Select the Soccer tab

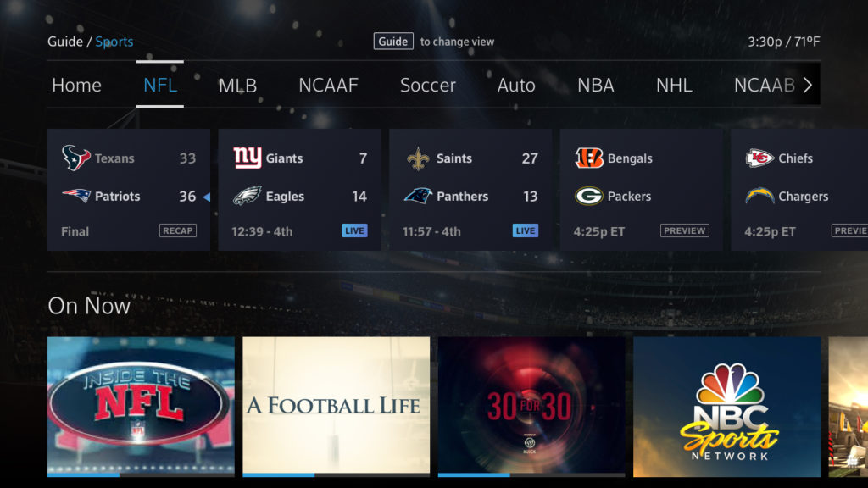[x=427, y=85]
